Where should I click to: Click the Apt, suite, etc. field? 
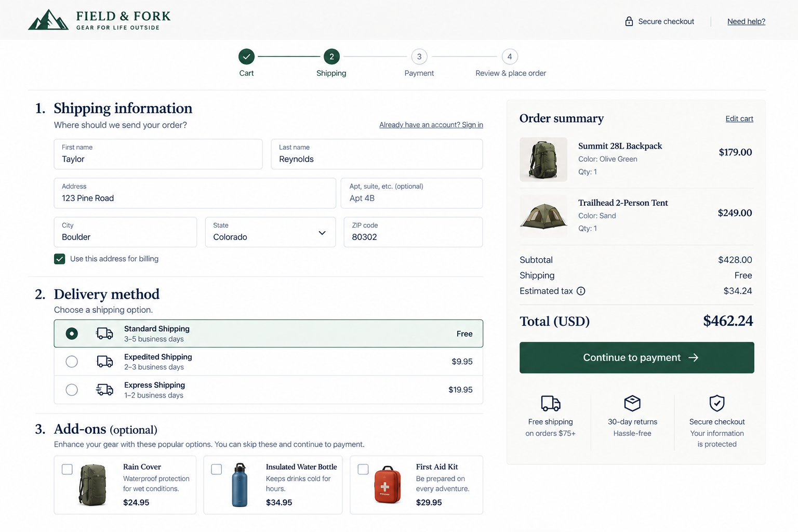click(411, 193)
